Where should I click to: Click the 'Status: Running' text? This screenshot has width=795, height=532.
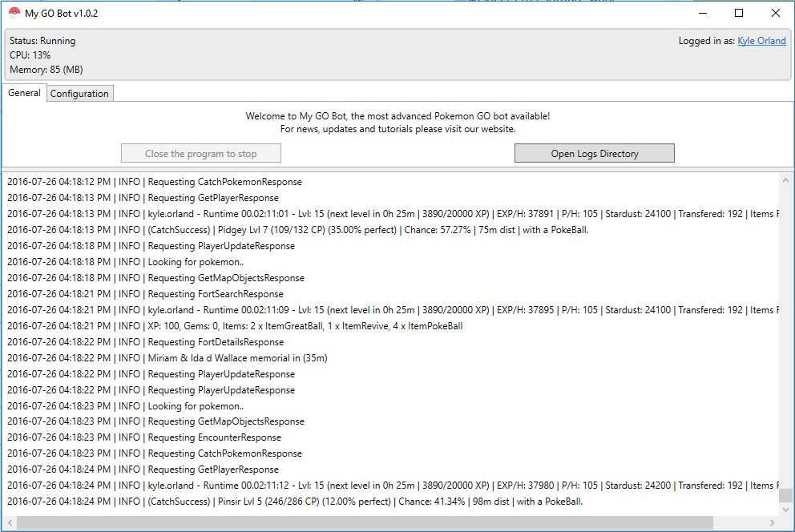tap(42, 41)
